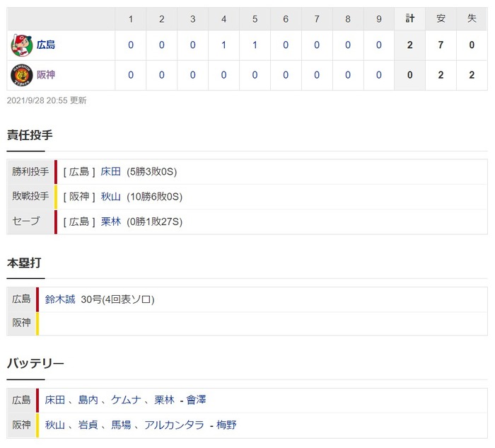Click the Hanshin Tigers team logo
Viewport: 495px width, 448px height.
(21, 75)
